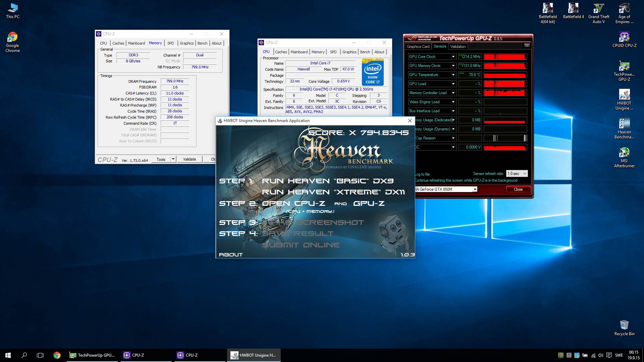Select Grand Theft Auto V desktop icon
Image resolution: width=644 pixels, height=362 pixels.
click(x=599, y=13)
